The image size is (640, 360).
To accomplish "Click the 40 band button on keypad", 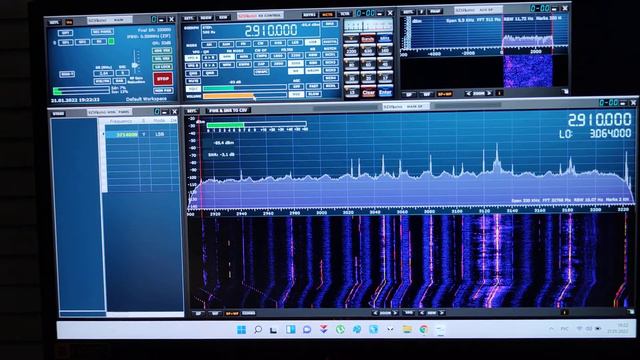I will point(385,64).
